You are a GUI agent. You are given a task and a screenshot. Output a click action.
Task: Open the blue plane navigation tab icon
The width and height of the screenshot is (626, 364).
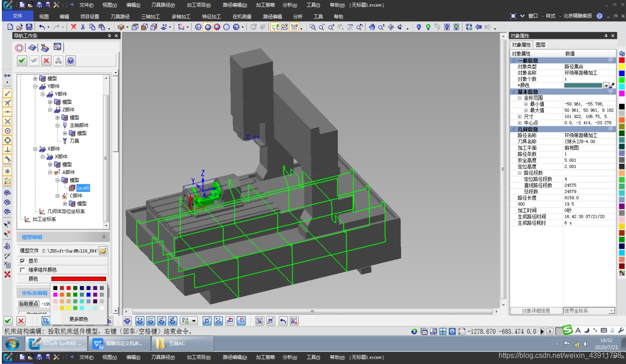[x=32, y=47]
